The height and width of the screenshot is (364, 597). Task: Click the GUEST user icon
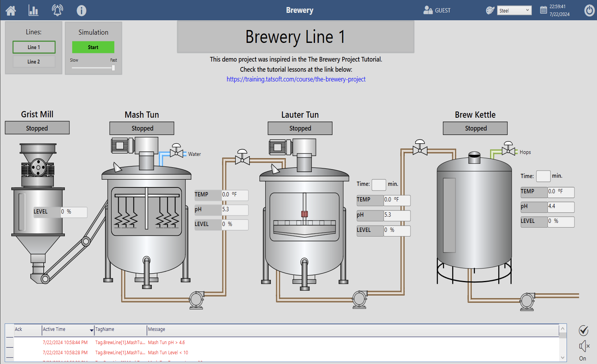click(428, 11)
